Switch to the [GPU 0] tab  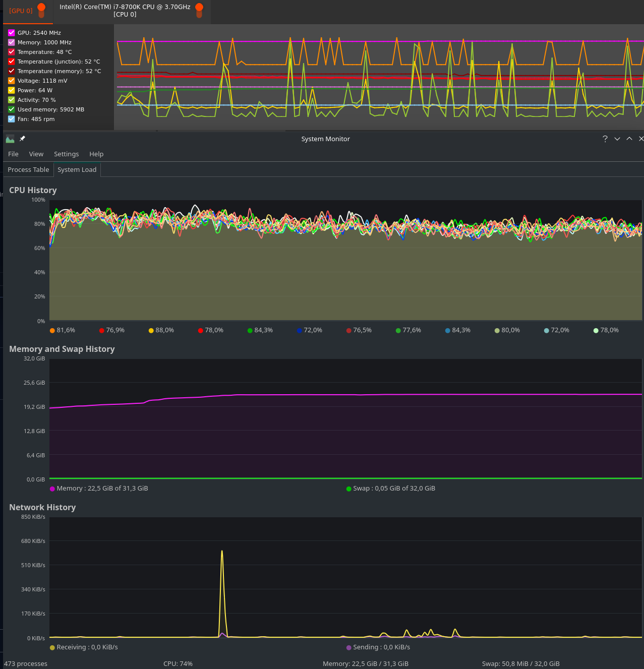[28, 11]
